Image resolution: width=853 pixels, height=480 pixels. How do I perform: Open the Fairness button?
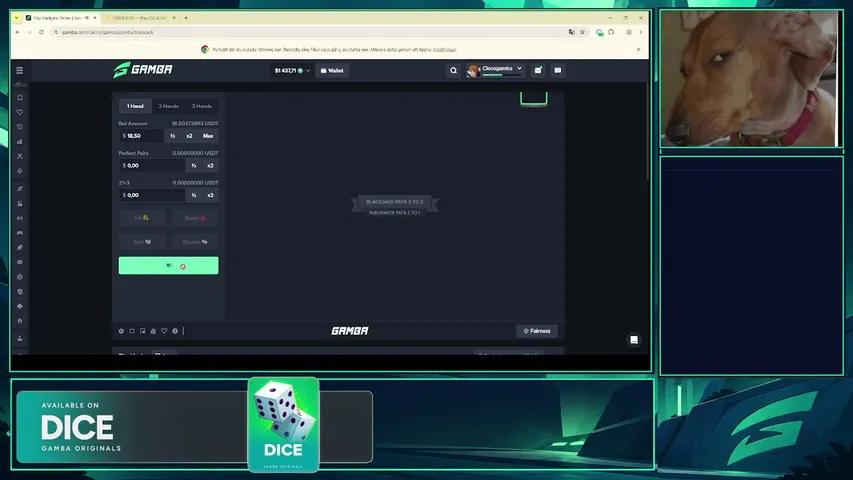pos(537,331)
